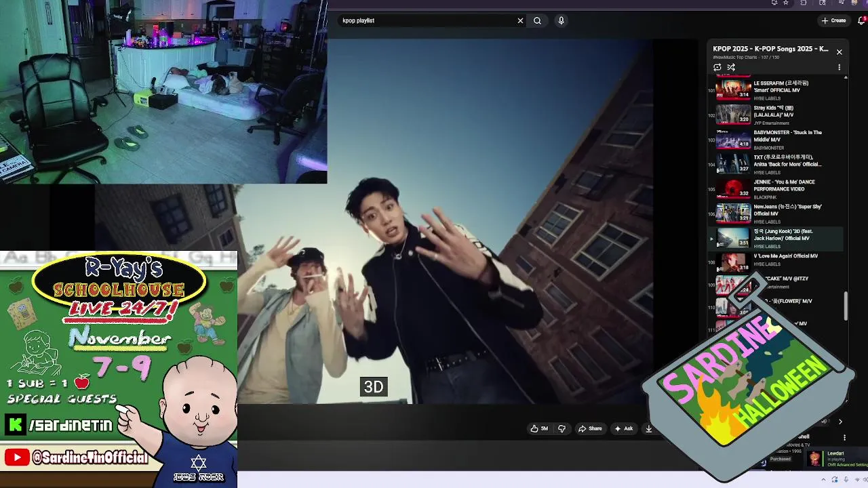
Task: Click the Ask button
Action: point(623,428)
